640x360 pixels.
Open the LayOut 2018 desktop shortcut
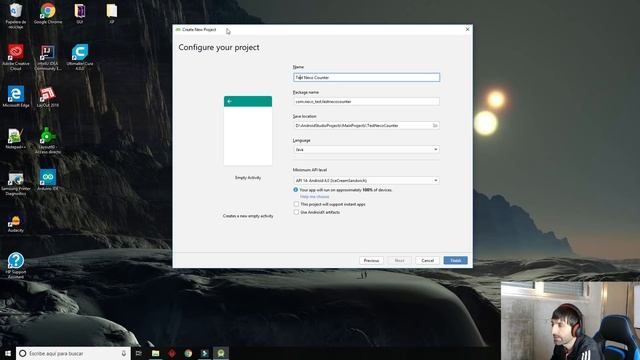(x=47, y=97)
